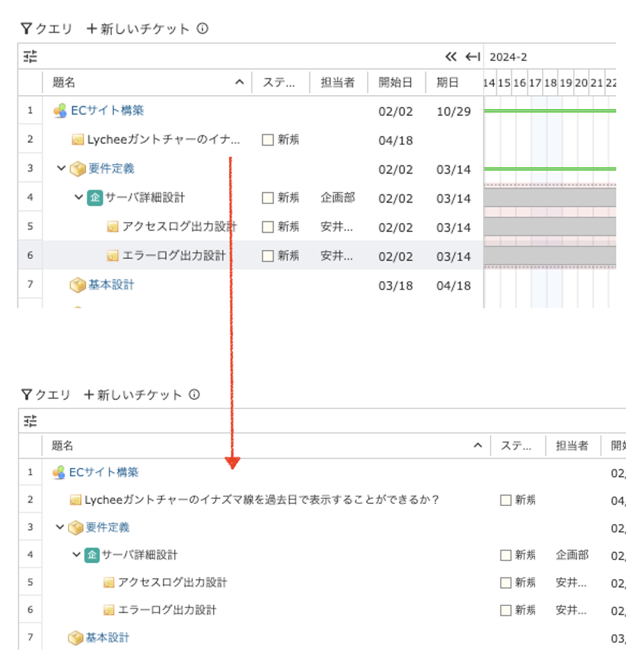Toggle the 新規 checkbox on the highlighted エラーログ出力設計 row
The width and height of the screenshot is (644, 665).
click(x=268, y=256)
